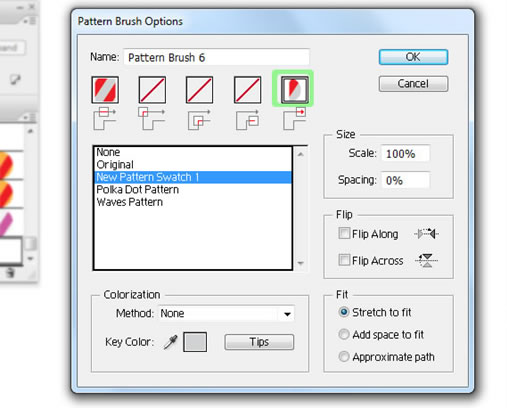Click the pattern list scroll-down arrow
The width and height of the screenshot is (507, 408).
click(x=300, y=263)
